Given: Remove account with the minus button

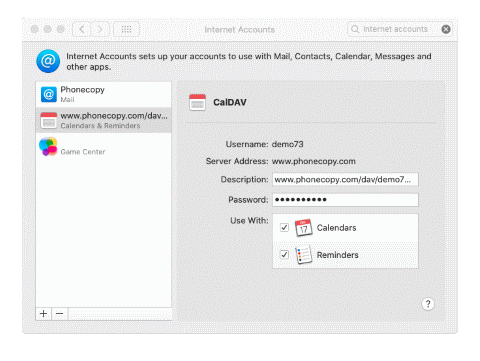Looking at the screenshot, I should pos(60,314).
